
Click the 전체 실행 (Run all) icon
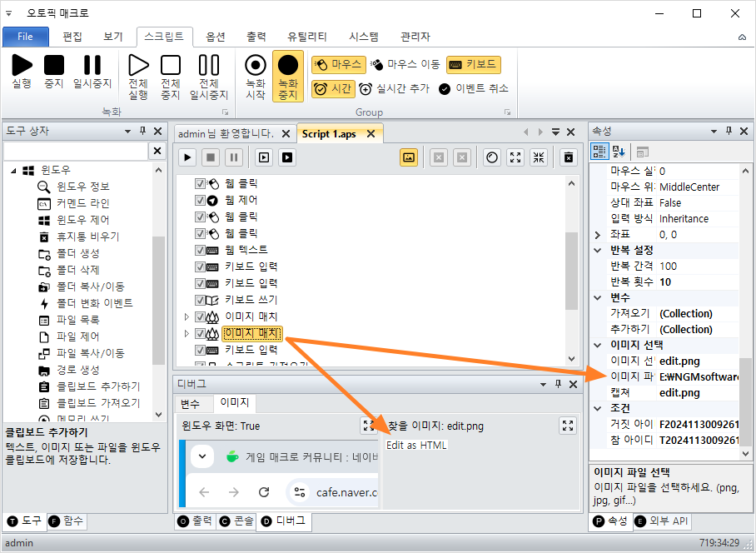coord(138,65)
